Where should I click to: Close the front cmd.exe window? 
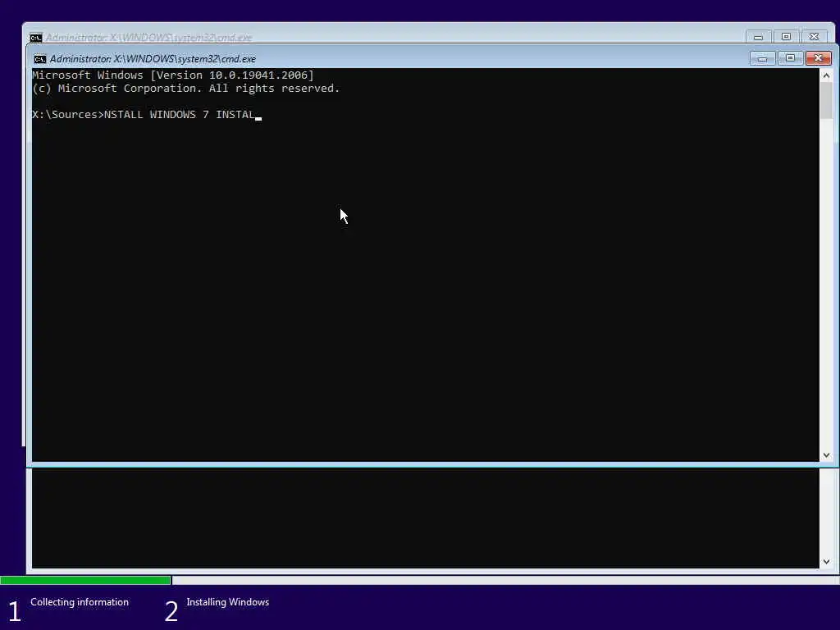click(819, 58)
